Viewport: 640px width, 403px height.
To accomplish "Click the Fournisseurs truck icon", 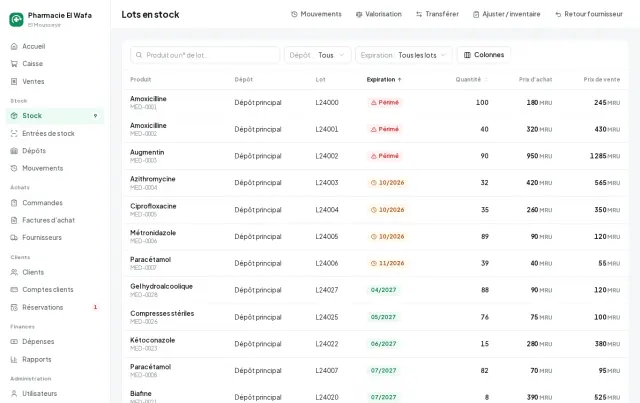I will (x=14, y=237).
